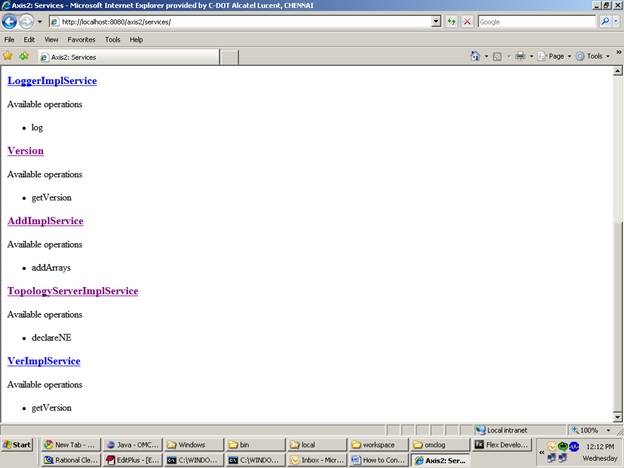This screenshot has height=468, width=624.
Task: Click the Add to Favorites icon
Action: pyautogui.click(x=24, y=56)
